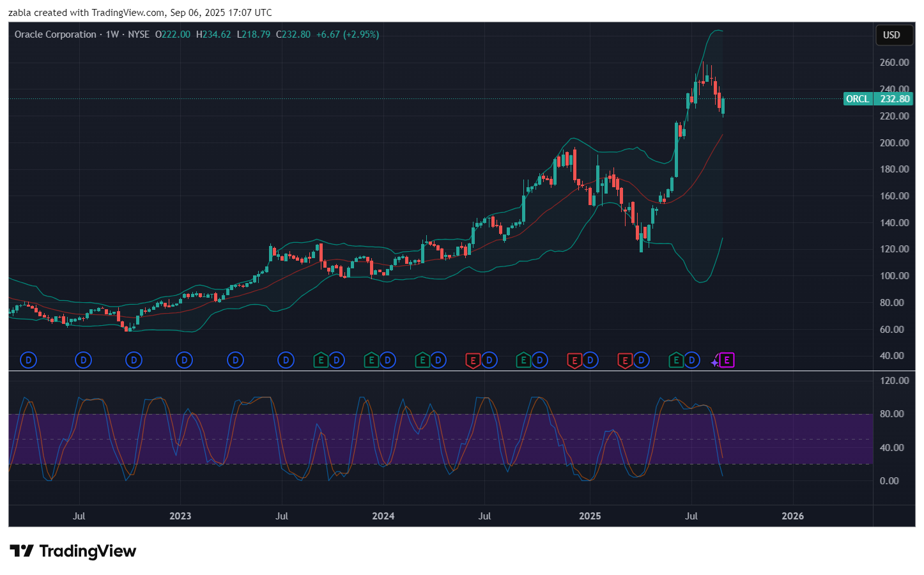
Task: Click the 232.80 current price label
Action: [x=894, y=99]
